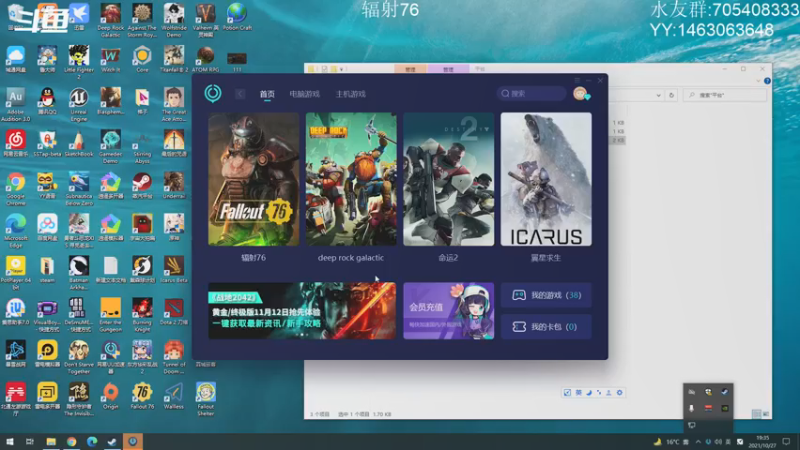Open the weather 16°C widget
Viewport: 800px width, 450px height.
[668, 442]
